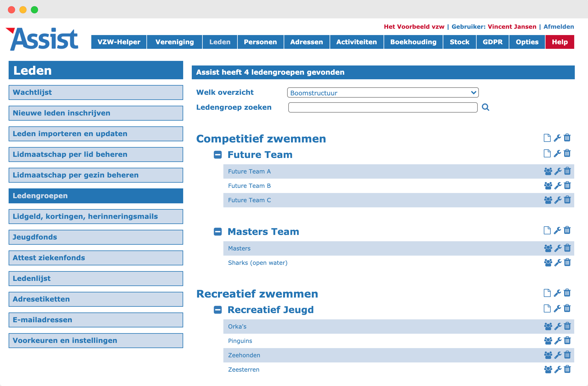588x386 pixels.
Task: Click the Assist logo
Action: point(42,39)
